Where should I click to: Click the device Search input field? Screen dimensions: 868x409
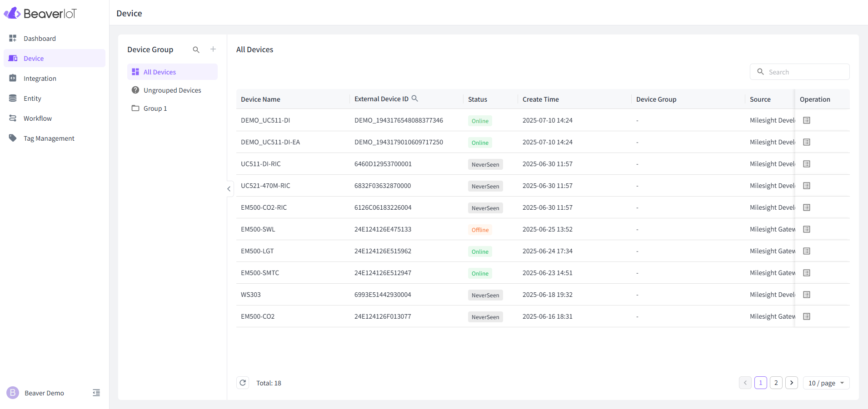click(805, 72)
